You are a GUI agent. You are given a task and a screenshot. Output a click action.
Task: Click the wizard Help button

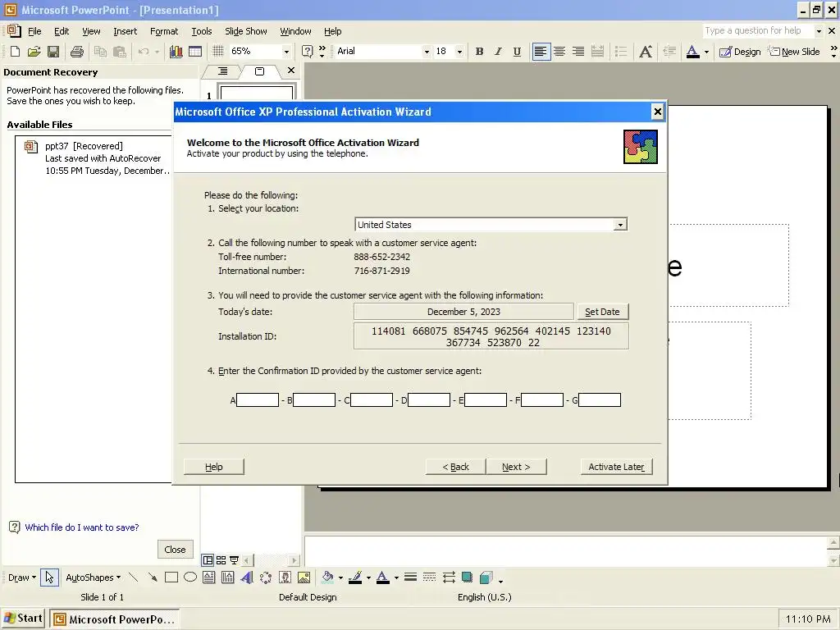point(214,467)
